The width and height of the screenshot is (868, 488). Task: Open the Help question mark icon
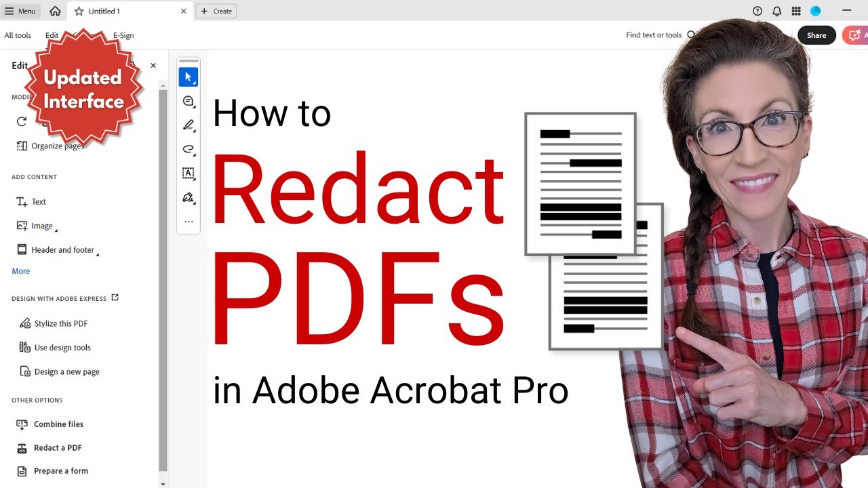coord(757,11)
